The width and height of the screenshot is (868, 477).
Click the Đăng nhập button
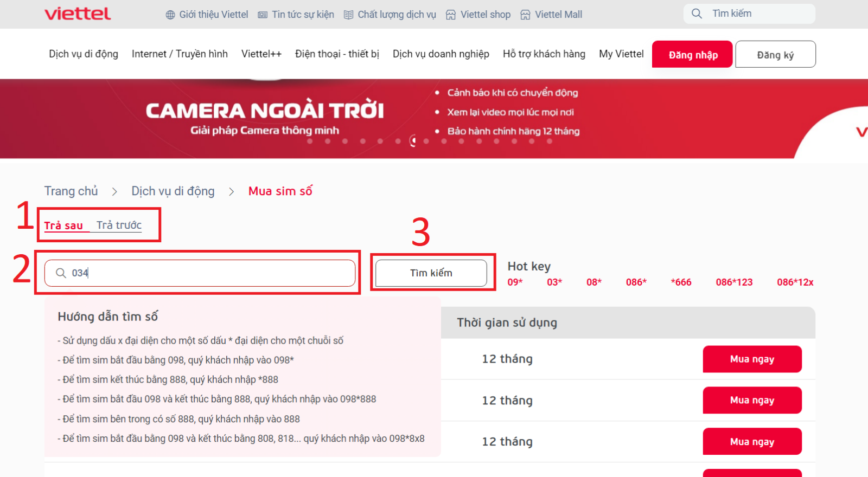click(x=693, y=54)
